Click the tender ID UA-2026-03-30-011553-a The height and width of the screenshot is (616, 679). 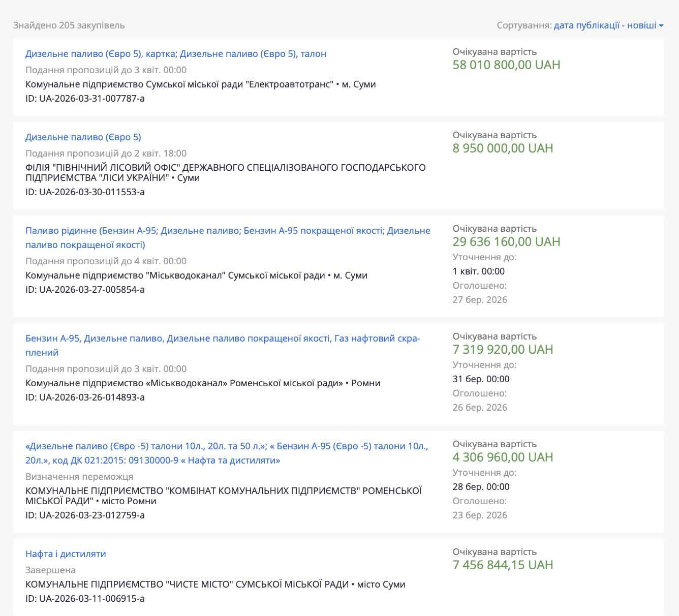(x=85, y=192)
